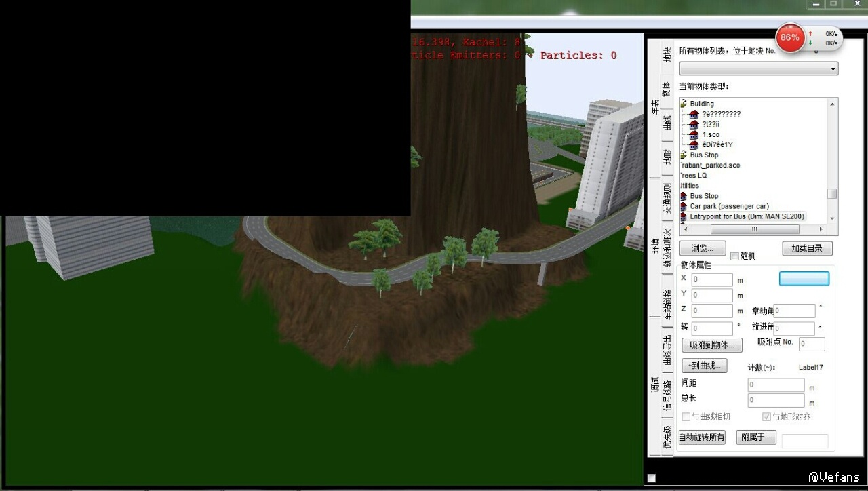Image resolution: width=868 pixels, height=491 pixels.
Task: Click the 吸附点 No. input field
Action: 812,344
